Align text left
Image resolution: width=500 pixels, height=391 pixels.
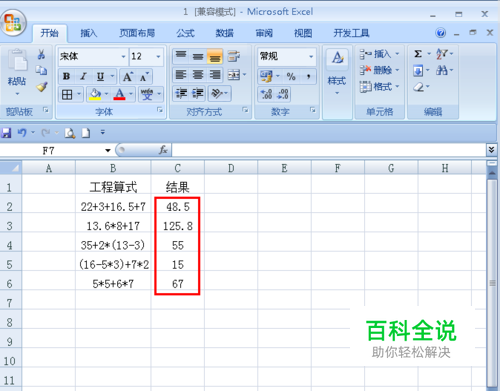pos(181,75)
